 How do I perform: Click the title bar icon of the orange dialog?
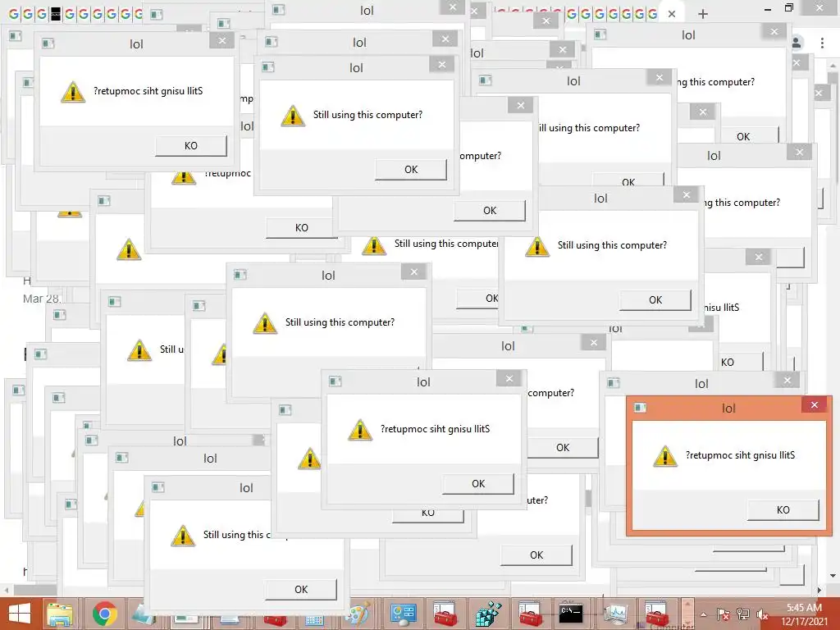click(x=640, y=408)
